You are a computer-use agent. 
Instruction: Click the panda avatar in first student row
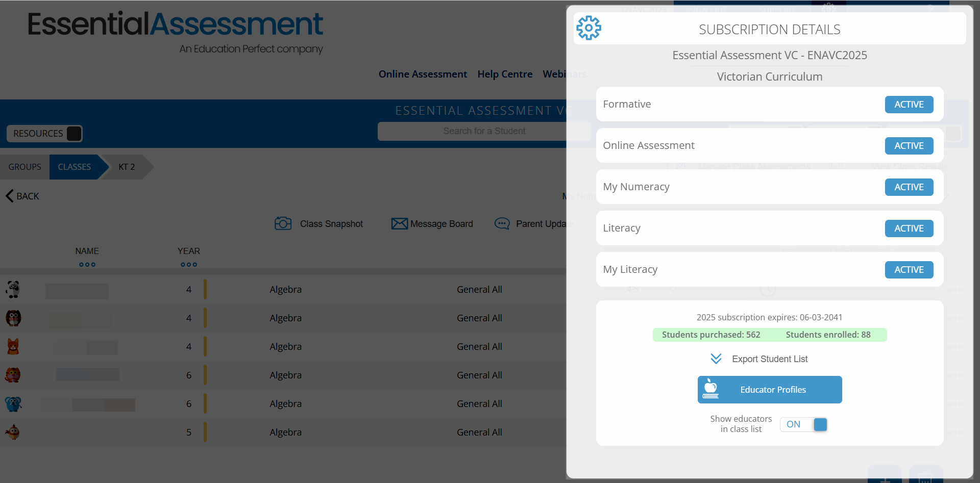point(13,289)
